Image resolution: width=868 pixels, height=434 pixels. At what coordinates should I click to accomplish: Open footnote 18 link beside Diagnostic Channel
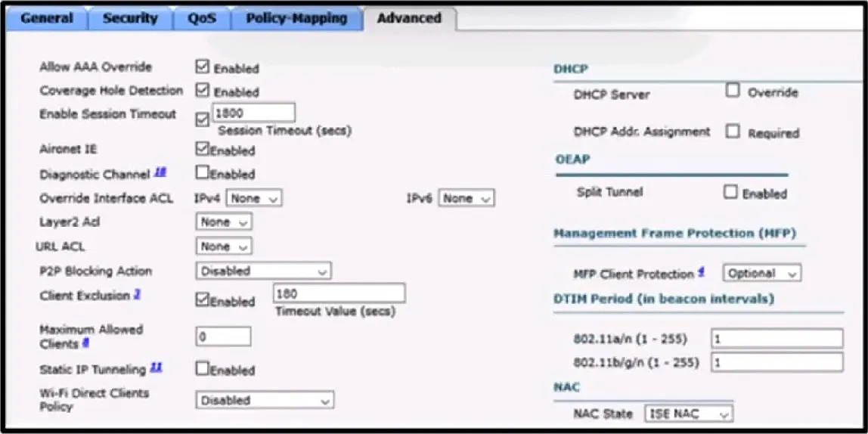(x=160, y=172)
